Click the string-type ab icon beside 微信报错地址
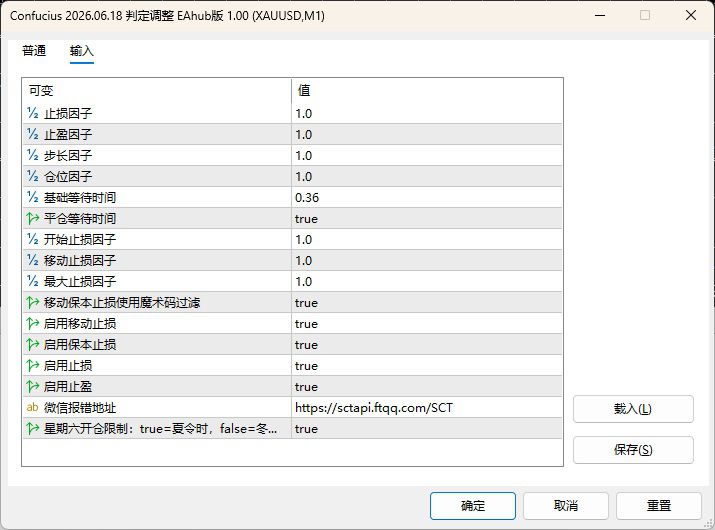 point(32,407)
